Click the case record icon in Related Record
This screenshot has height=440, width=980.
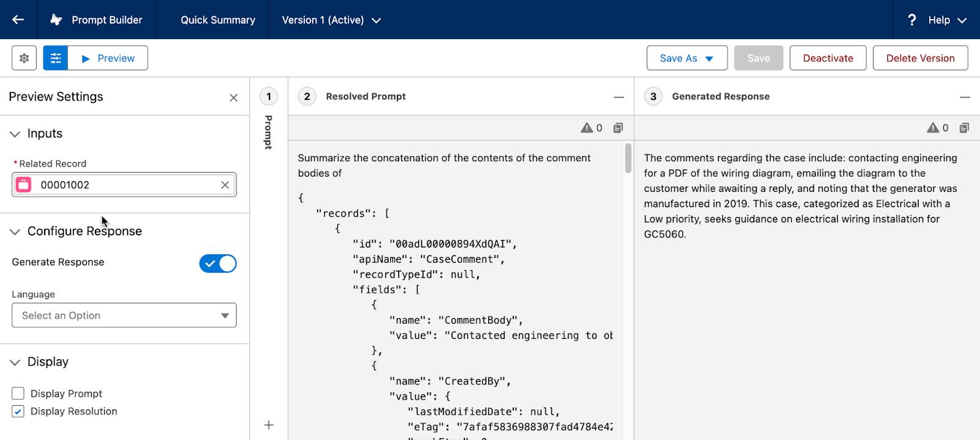(x=23, y=184)
